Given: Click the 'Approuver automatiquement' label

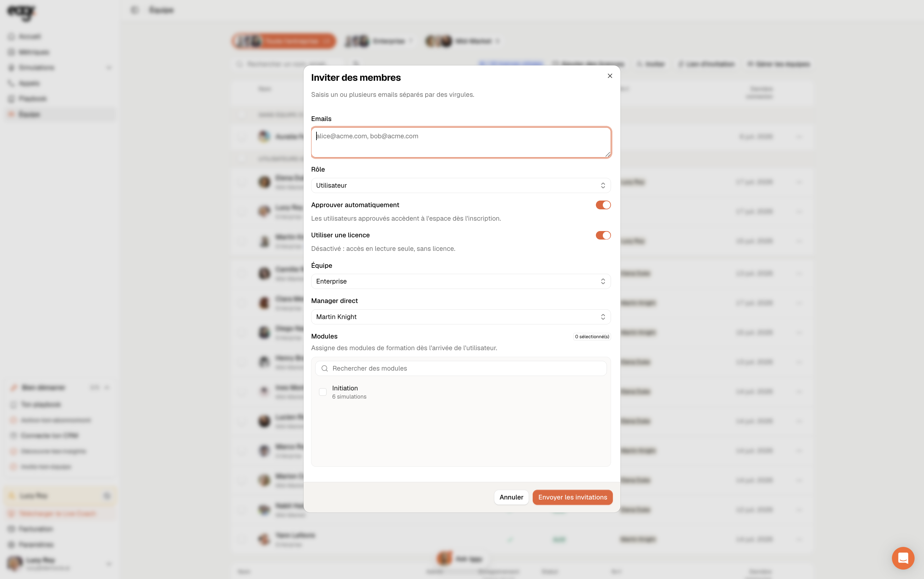Looking at the screenshot, I should tap(355, 205).
